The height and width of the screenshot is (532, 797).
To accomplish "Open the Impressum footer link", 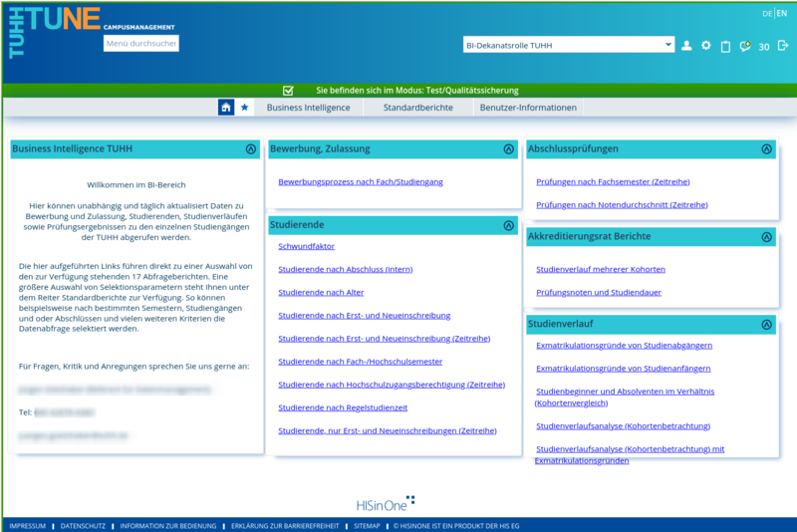I will point(28,526).
